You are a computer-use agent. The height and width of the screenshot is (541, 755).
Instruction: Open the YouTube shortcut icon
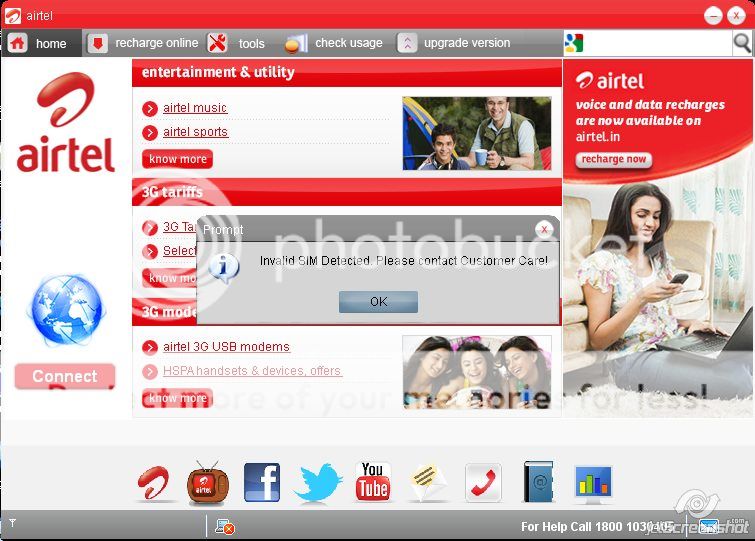[373, 482]
